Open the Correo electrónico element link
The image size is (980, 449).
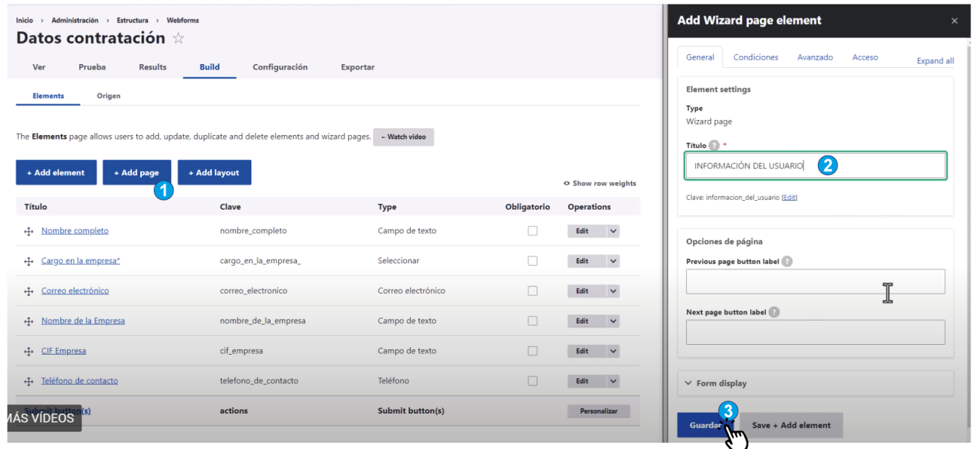tap(75, 291)
